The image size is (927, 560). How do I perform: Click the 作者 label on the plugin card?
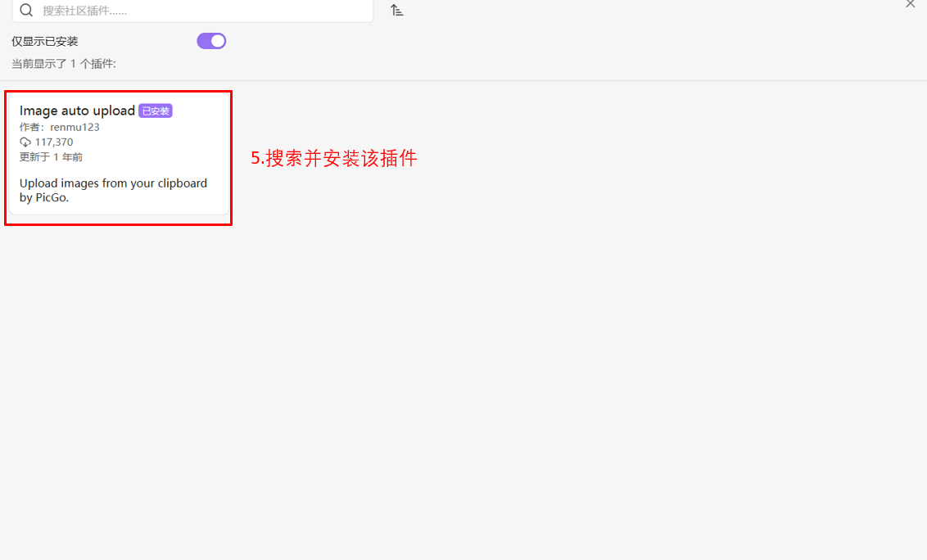pyautogui.click(x=29, y=127)
